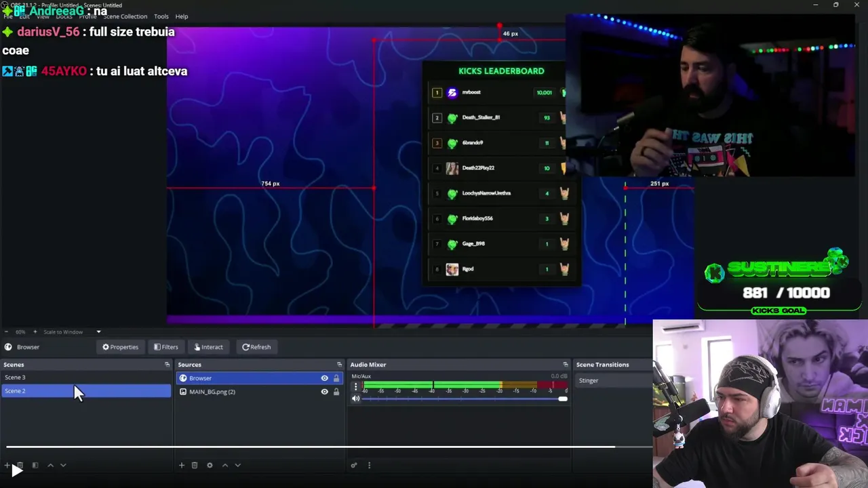This screenshot has height=488, width=868.
Task: Open Mic/Aux three-dot options menu
Action: tap(355, 386)
